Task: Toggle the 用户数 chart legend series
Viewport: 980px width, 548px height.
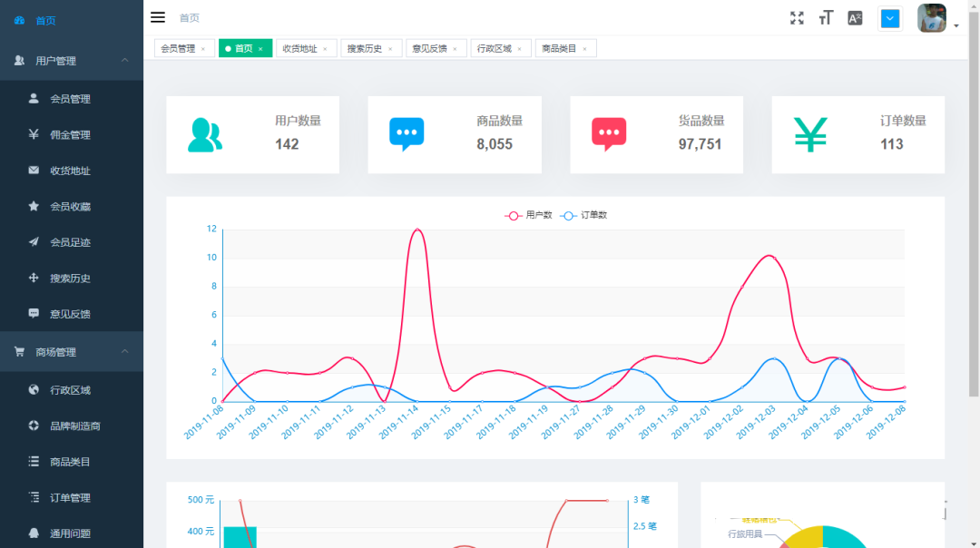Action: tap(529, 215)
